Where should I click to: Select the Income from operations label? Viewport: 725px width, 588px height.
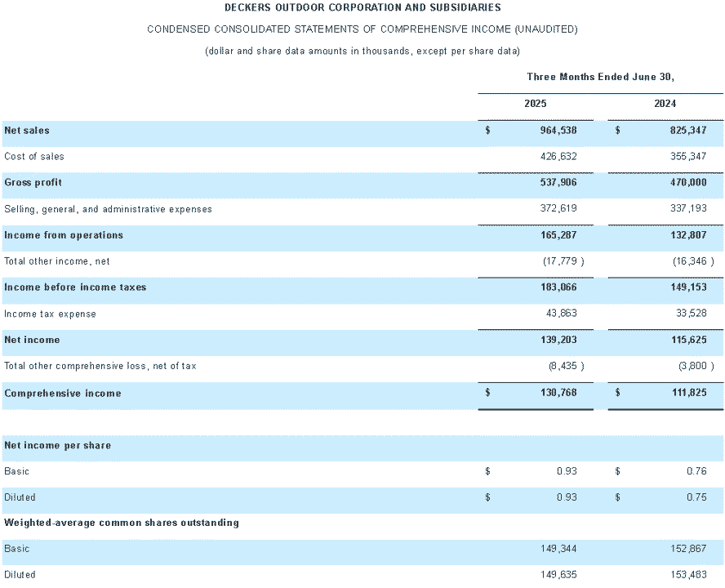pyautogui.click(x=64, y=235)
